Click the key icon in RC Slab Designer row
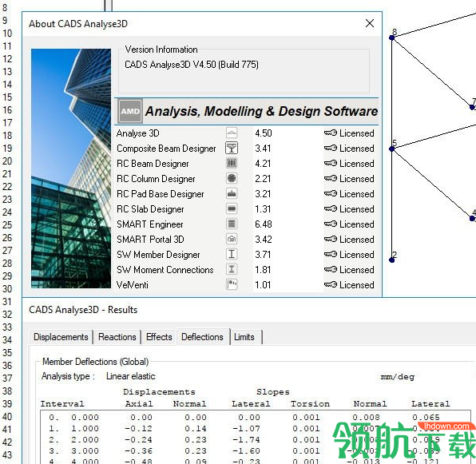 [x=331, y=208]
